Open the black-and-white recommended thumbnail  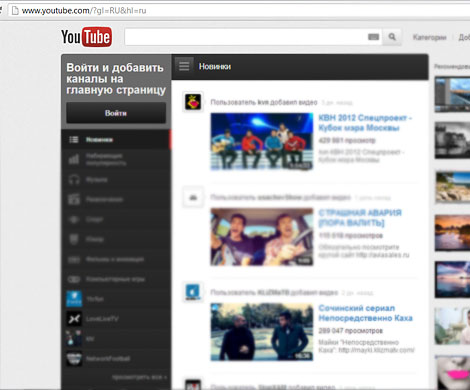452,140
